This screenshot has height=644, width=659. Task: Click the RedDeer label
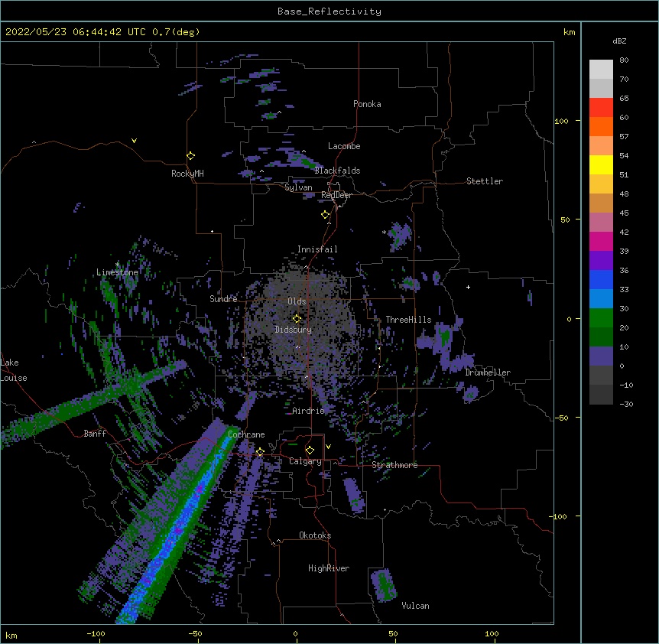click(336, 195)
